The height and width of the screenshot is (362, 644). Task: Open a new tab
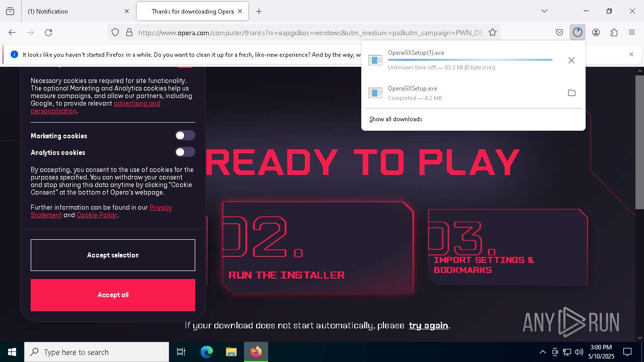coord(259,11)
